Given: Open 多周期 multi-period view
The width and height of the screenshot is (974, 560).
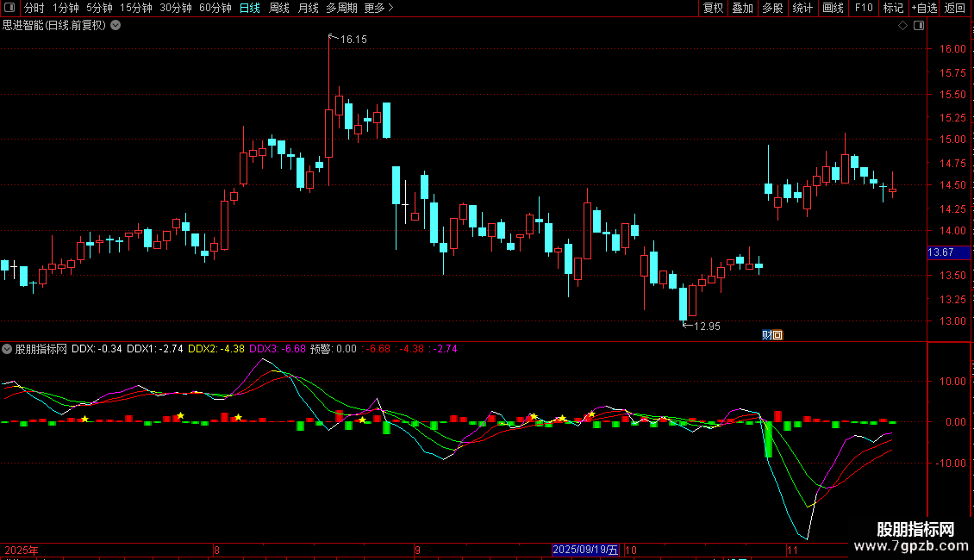Looking at the screenshot, I should (341, 8).
